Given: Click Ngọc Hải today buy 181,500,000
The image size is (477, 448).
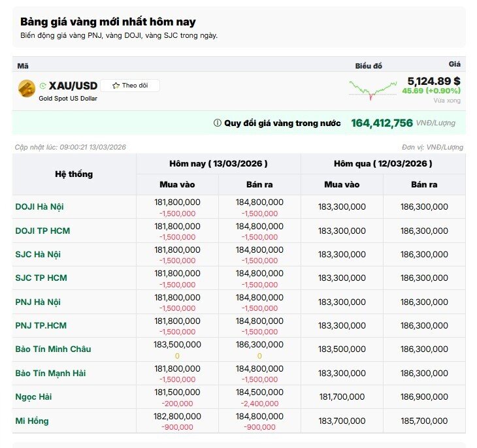Looking at the screenshot, I should 177,392.
